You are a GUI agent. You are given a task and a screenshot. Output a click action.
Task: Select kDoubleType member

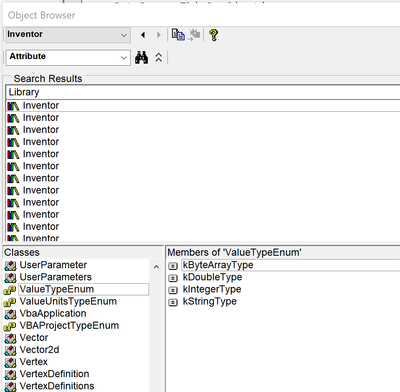click(212, 277)
